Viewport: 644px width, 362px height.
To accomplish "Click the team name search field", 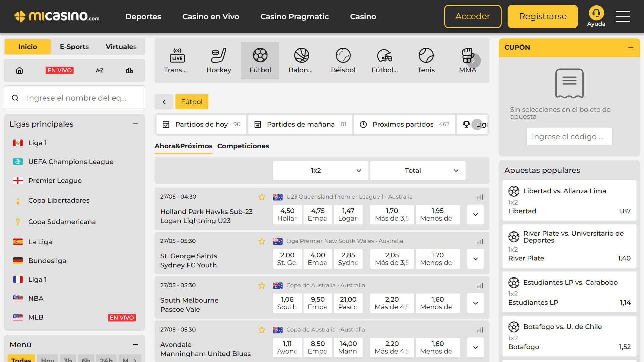I will [74, 98].
